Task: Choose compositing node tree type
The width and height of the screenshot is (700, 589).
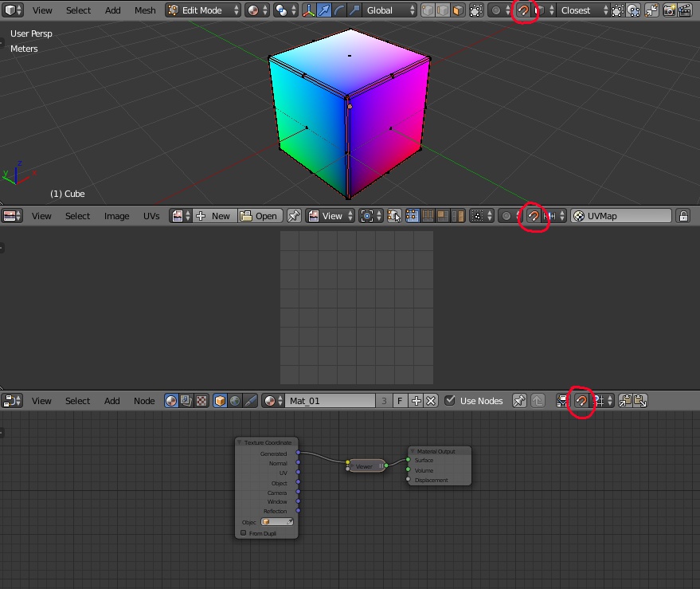Action: click(x=186, y=401)
